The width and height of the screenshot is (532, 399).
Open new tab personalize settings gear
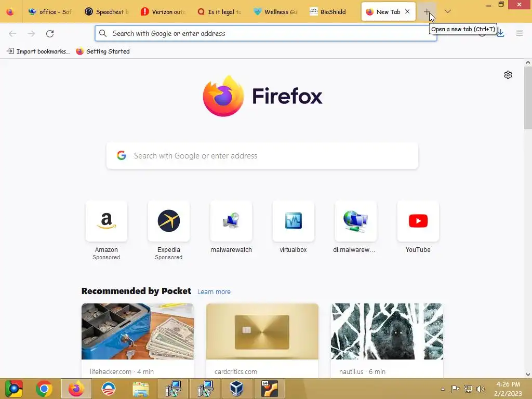(508, 75)
